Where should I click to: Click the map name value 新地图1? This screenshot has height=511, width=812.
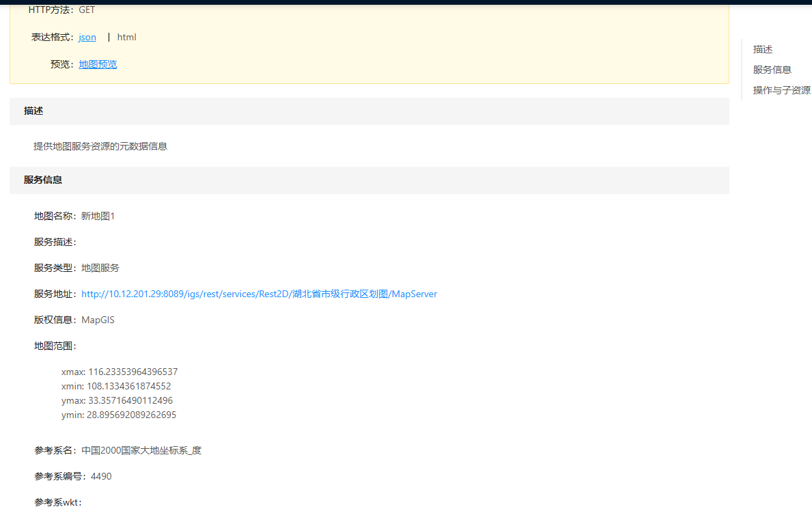click(x=98, y=216)
